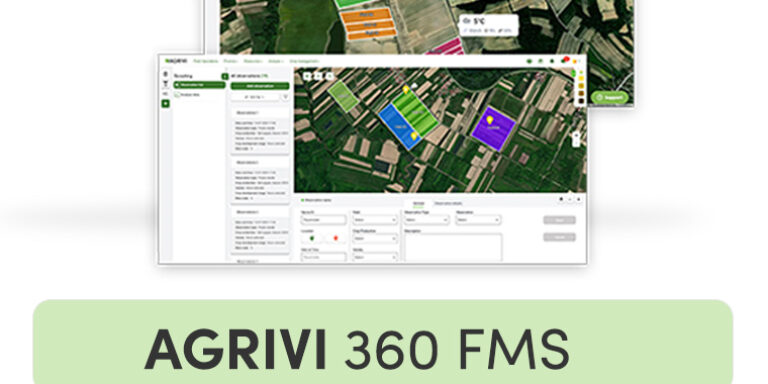Click the funnel filter icon in left sidebar
This screenshot has height=384, width=768.
tap(166, 84)
